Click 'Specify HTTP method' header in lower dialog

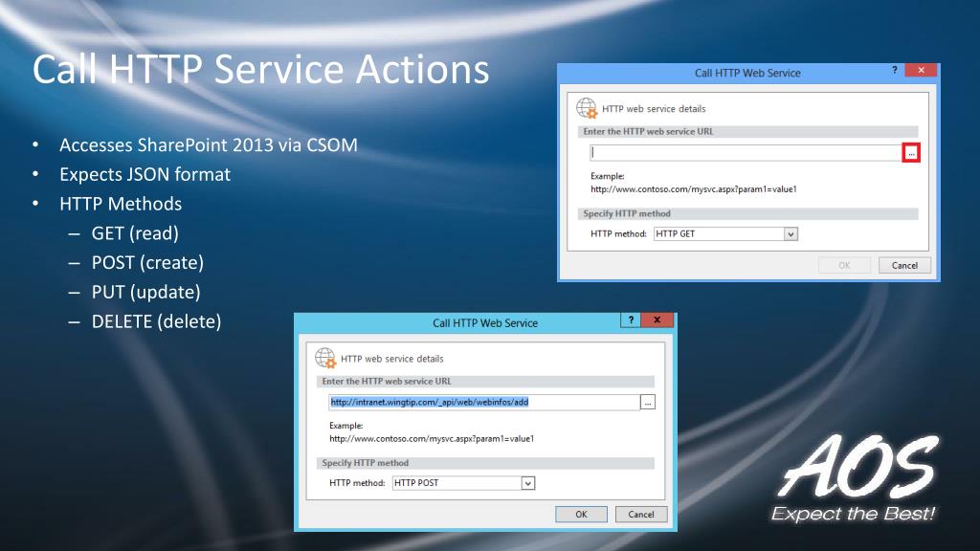[365, 463]
